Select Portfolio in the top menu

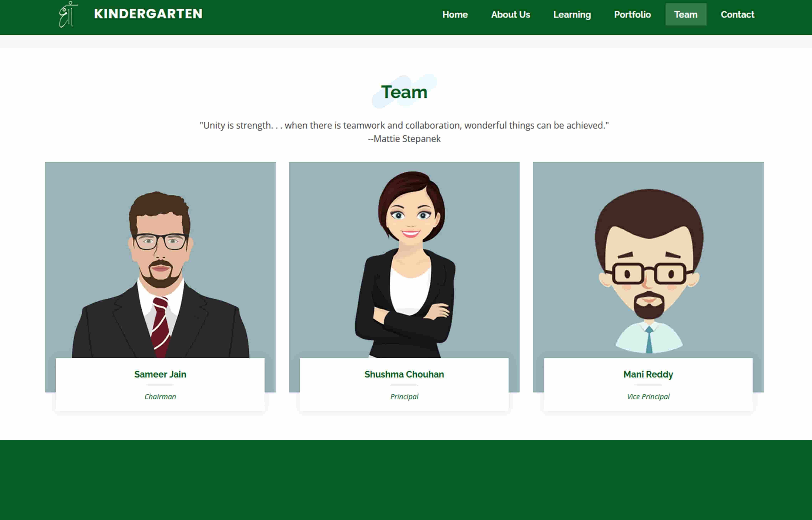[x=632, y=14]
